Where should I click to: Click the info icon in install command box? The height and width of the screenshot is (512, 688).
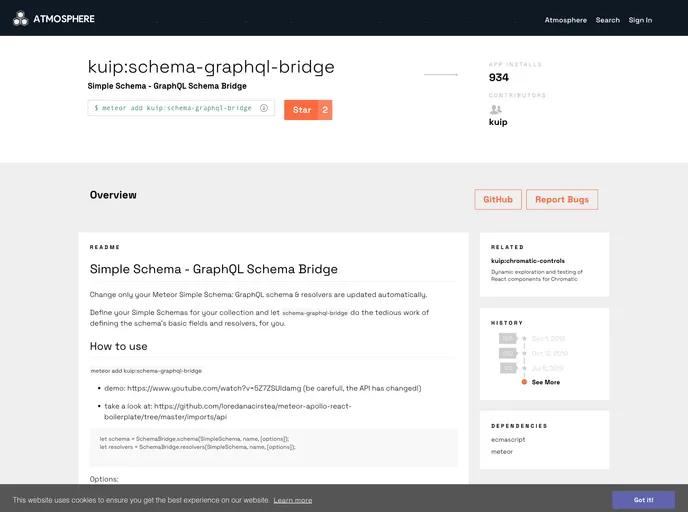(x=264, y=108)
